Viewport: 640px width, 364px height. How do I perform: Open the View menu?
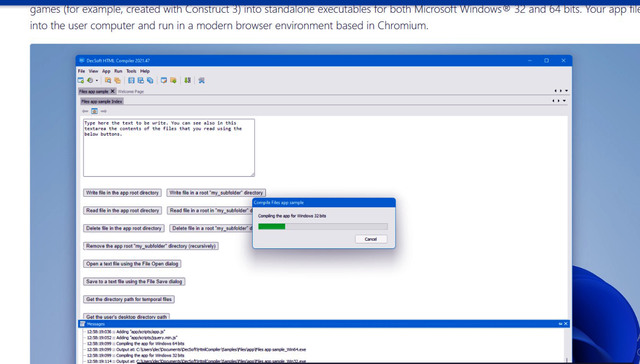pyautogui.click(x=94, y=71)
